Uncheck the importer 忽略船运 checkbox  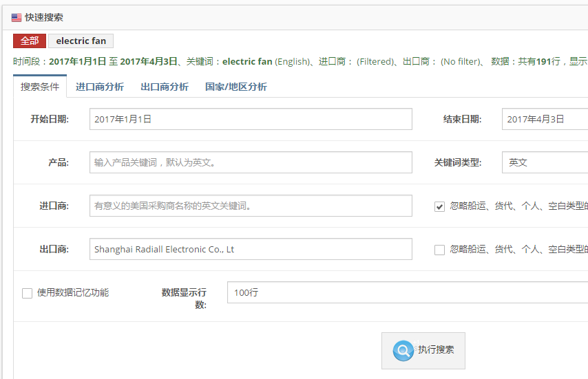pos(439,206)
